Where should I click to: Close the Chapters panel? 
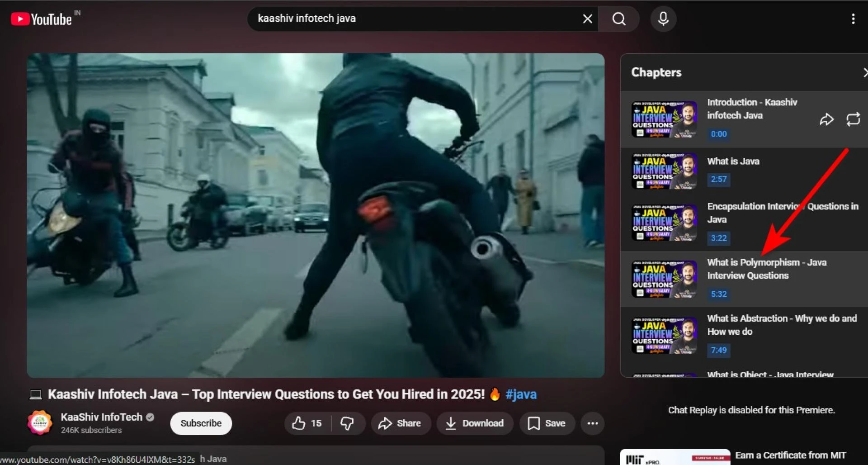click(864, 72)
